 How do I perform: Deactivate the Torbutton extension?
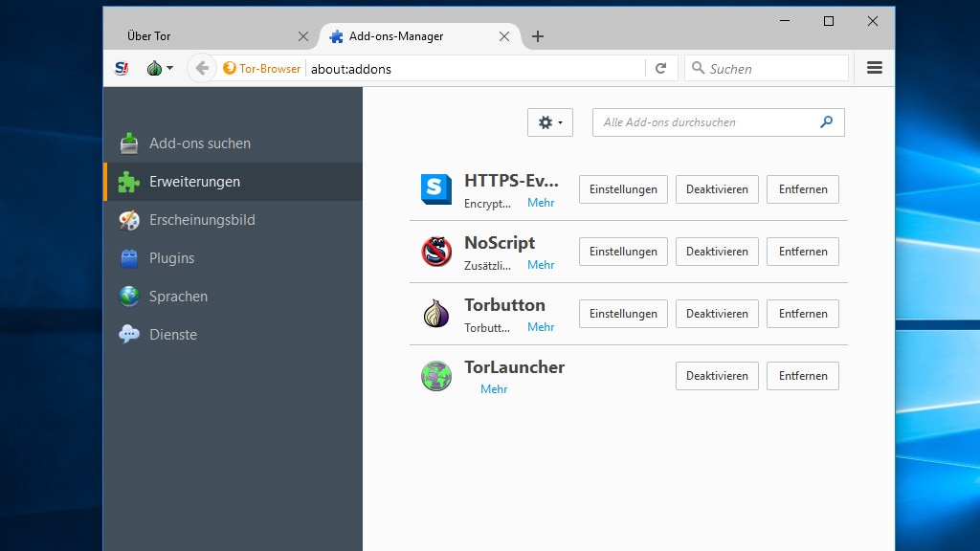point(717,314)
